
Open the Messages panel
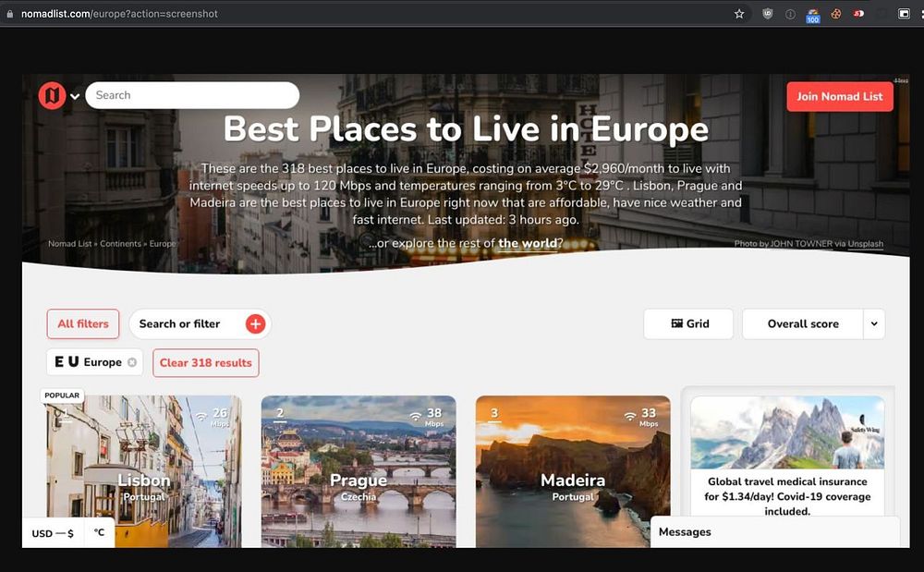click(x=775, y=532)
